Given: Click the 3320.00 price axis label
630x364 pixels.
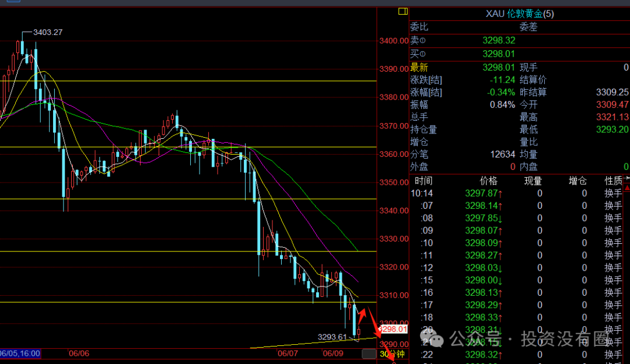Looking at the screenshot, I should (x=394, y=267).
